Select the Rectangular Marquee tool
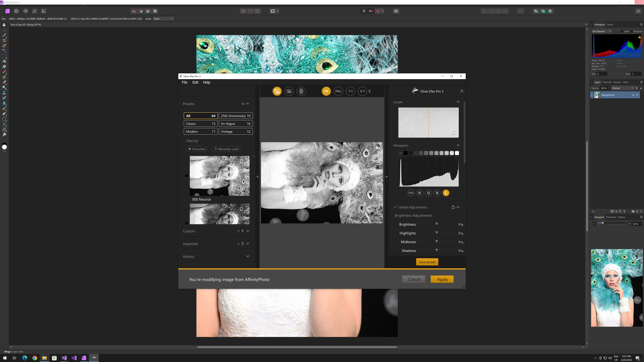The image size is (644, 362). [4, 56]
